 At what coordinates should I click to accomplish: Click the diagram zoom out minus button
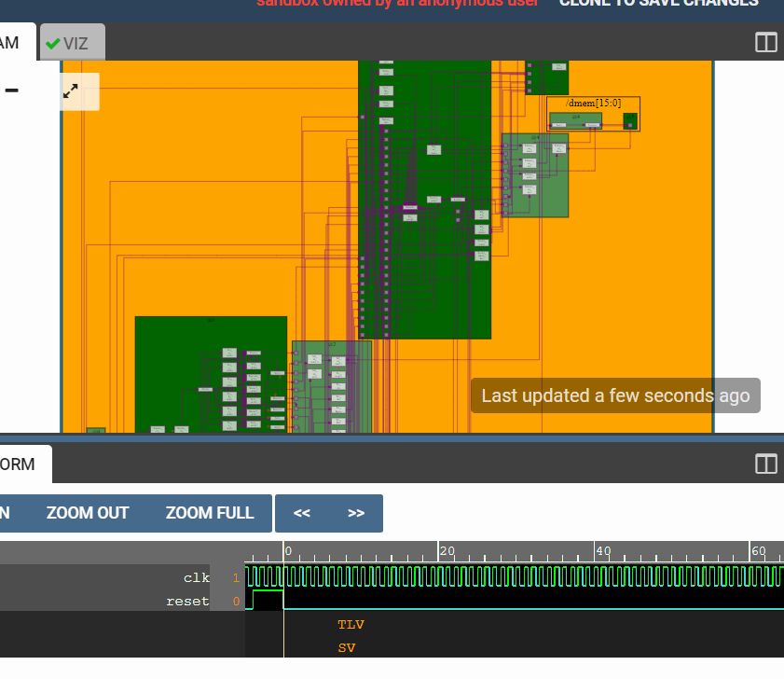[x=11, y=90]
